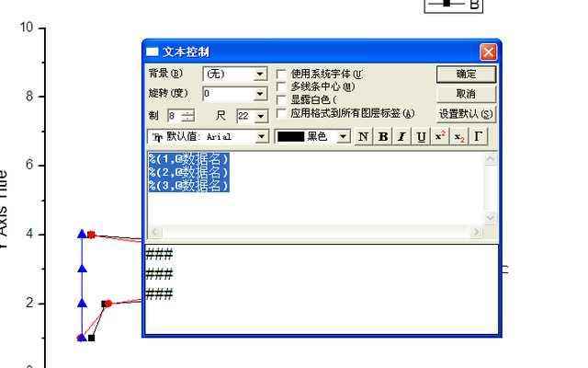
Task: Apply subscript x₂ formatting
Action: click(459, 137)
